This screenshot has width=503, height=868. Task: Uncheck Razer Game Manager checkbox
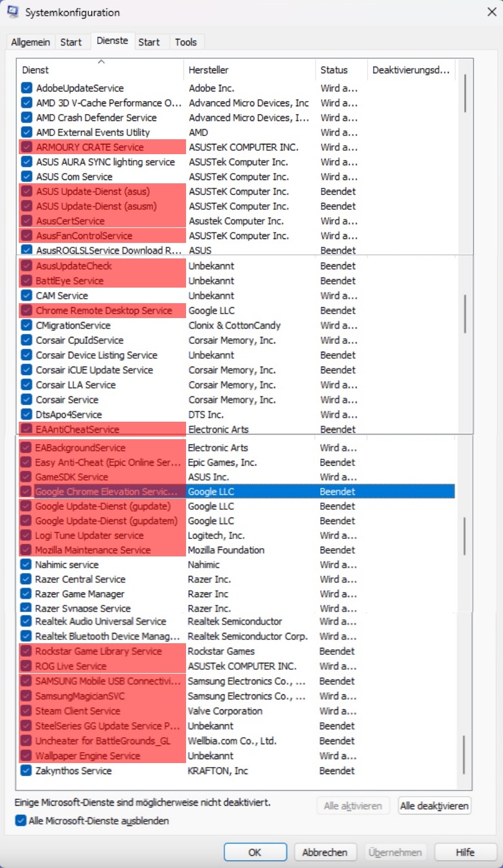coord(26,594)
